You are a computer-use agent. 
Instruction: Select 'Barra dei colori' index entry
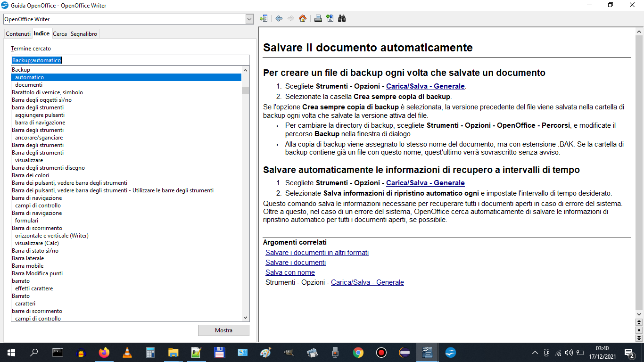[126, 175]
